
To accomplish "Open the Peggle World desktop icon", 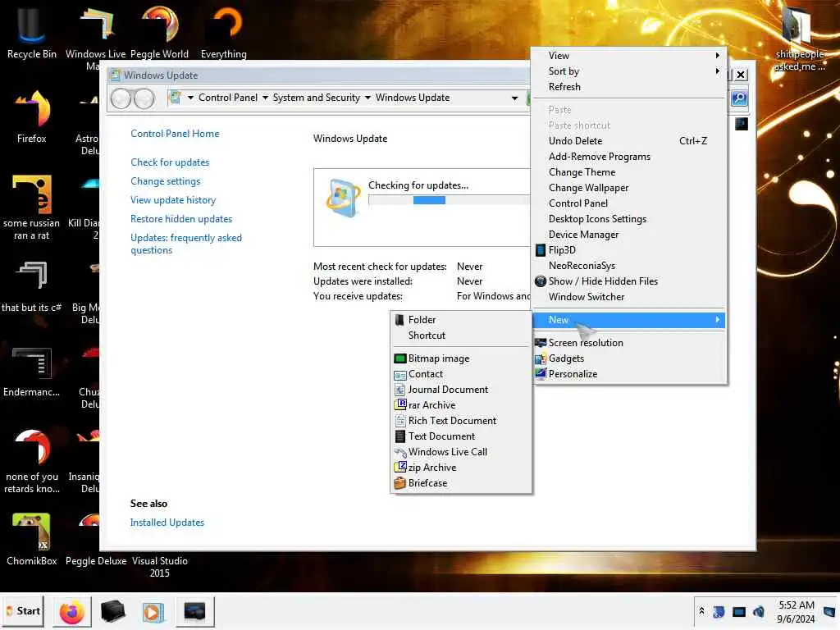I will tap(160, 32).
